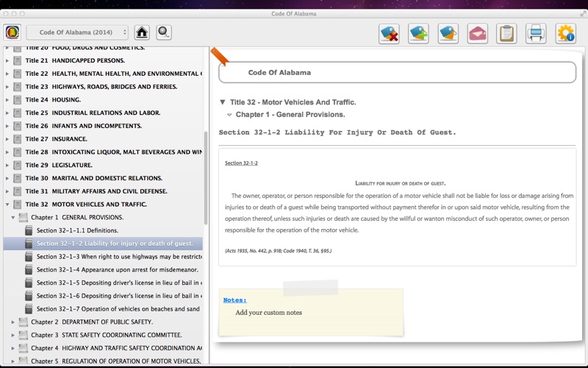Click book icon of Section 32-1-4 row
Viewport: 588px width, 368px height.
click(29, 269)
